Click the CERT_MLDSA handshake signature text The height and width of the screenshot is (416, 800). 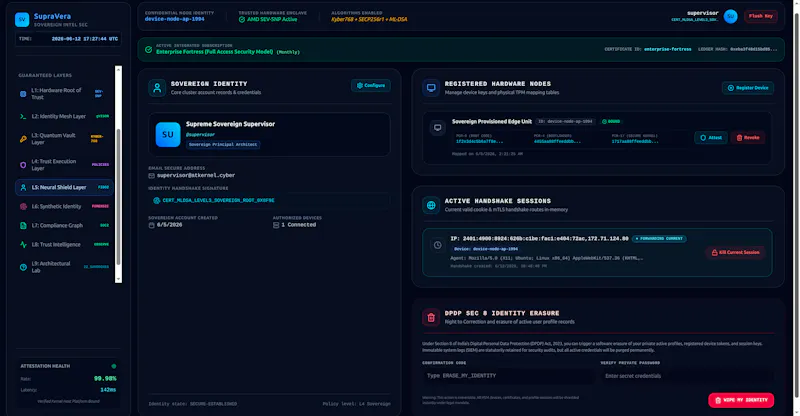218,201
